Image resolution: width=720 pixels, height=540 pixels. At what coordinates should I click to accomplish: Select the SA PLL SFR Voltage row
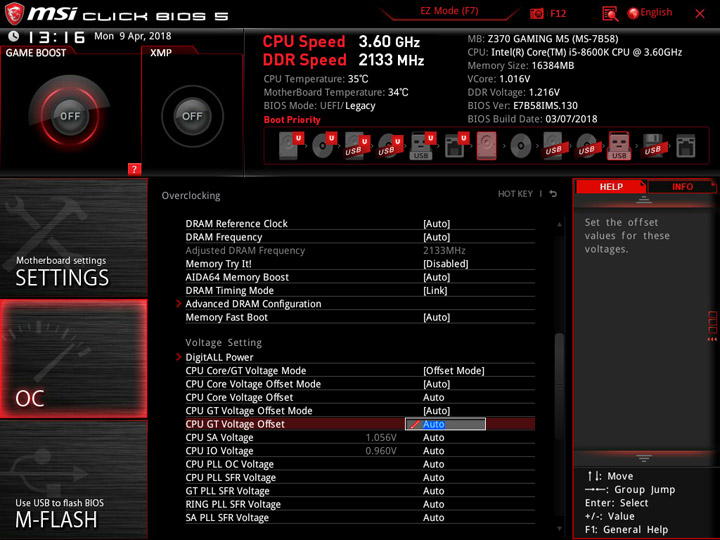pos(360,518)
